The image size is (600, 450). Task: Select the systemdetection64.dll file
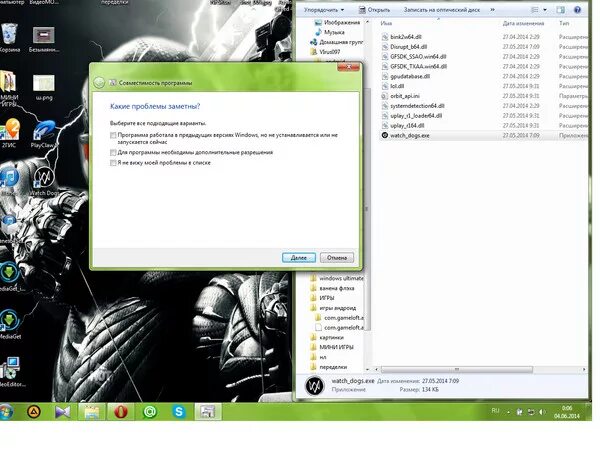point(417,106)
